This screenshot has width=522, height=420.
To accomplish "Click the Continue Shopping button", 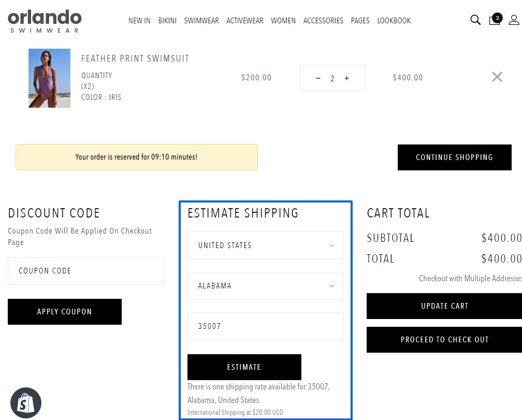I will (x=455, y=157).
